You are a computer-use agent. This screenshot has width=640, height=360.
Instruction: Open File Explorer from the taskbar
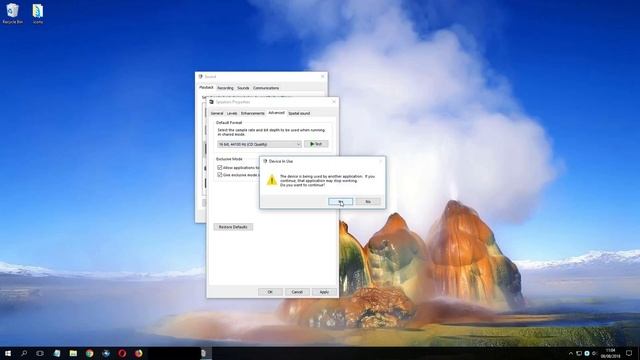[73, 353]
